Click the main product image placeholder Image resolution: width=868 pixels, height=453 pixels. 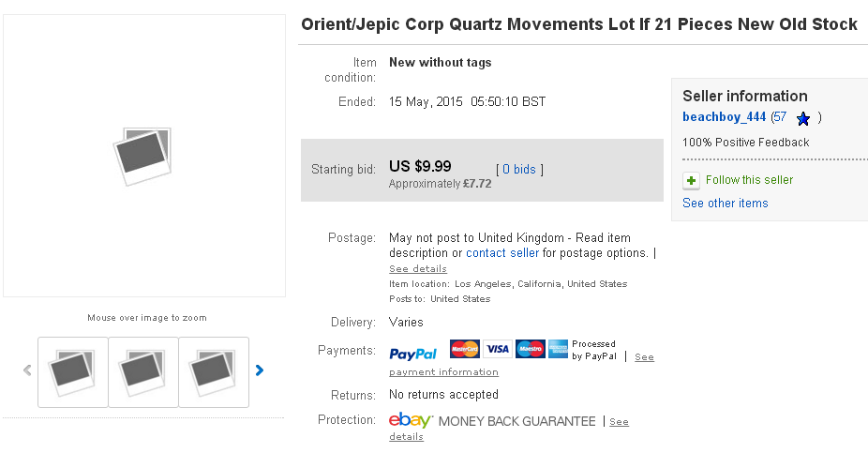(144, 155)
